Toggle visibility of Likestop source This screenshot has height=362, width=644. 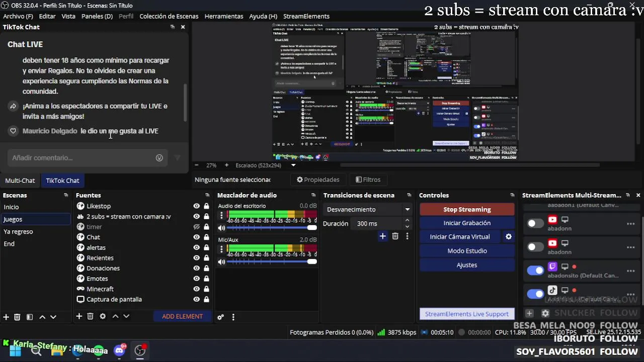pos(197,206)
